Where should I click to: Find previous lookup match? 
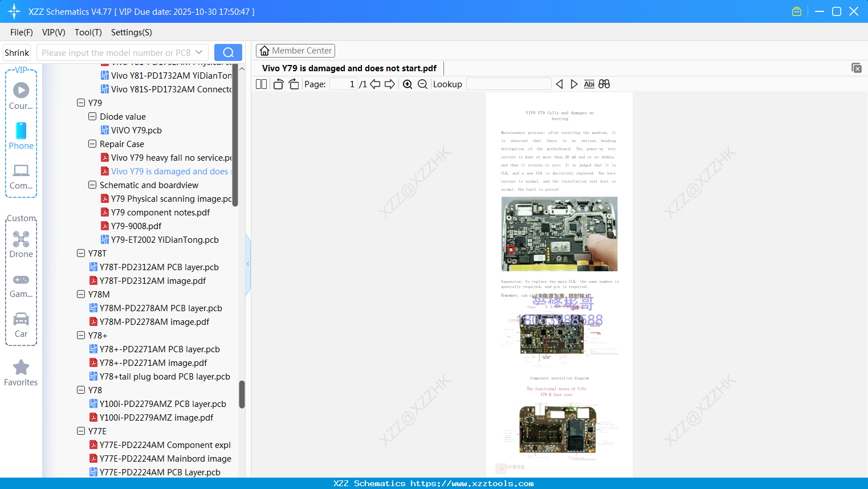559,84
